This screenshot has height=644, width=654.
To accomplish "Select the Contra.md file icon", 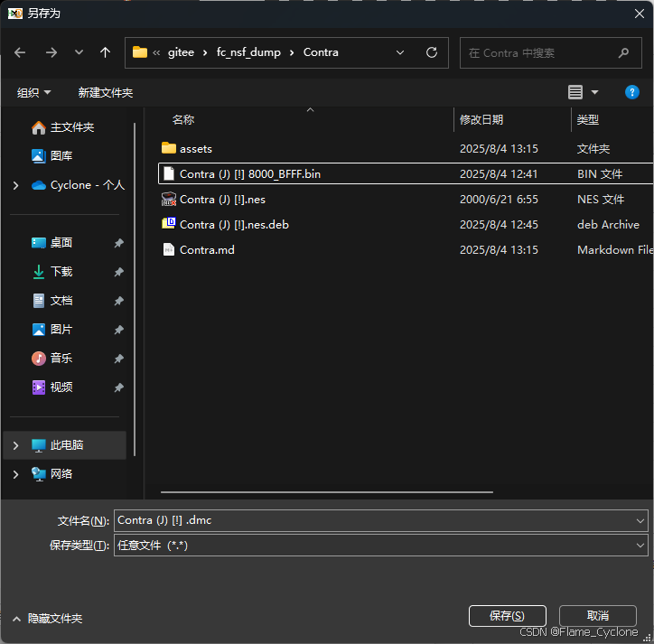I will point(169,249).
